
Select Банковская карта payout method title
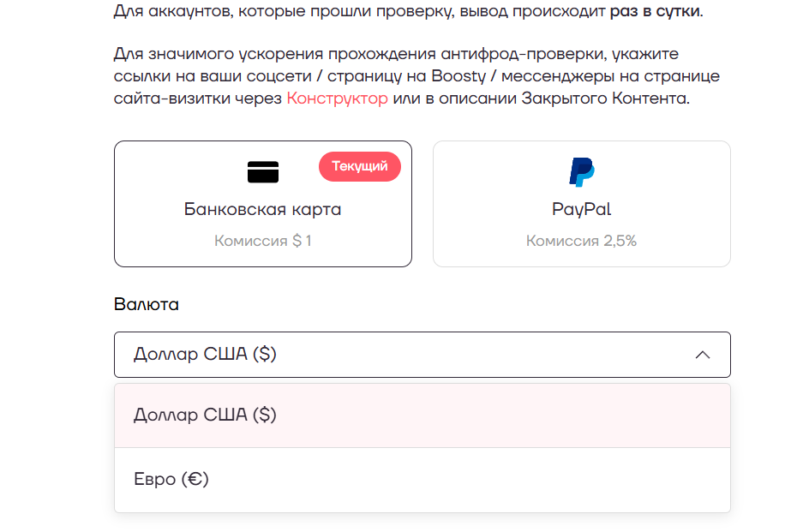[x=263, y=209]
